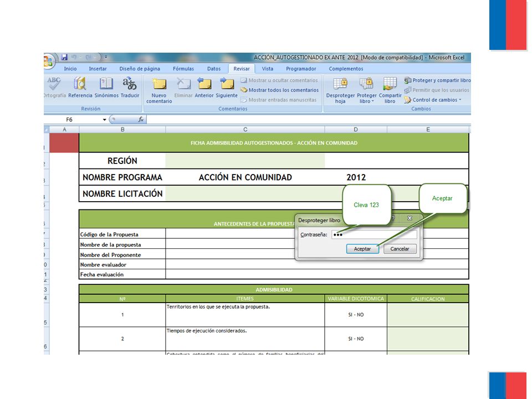Click the insert function fx icon

(x=141, y=120)
